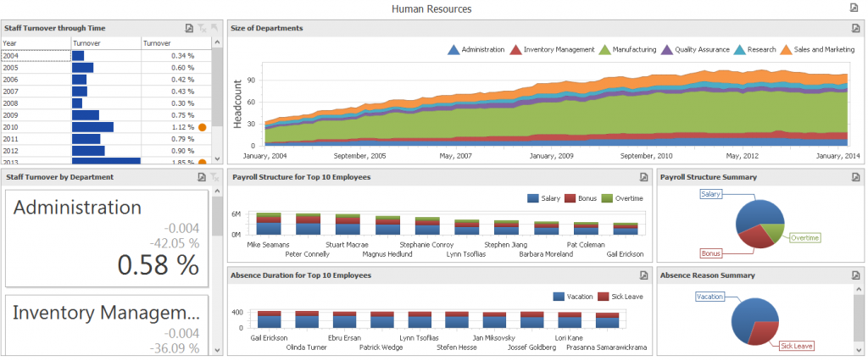
Task: Click the dashboard export icon beside the title
Action: 854,8
